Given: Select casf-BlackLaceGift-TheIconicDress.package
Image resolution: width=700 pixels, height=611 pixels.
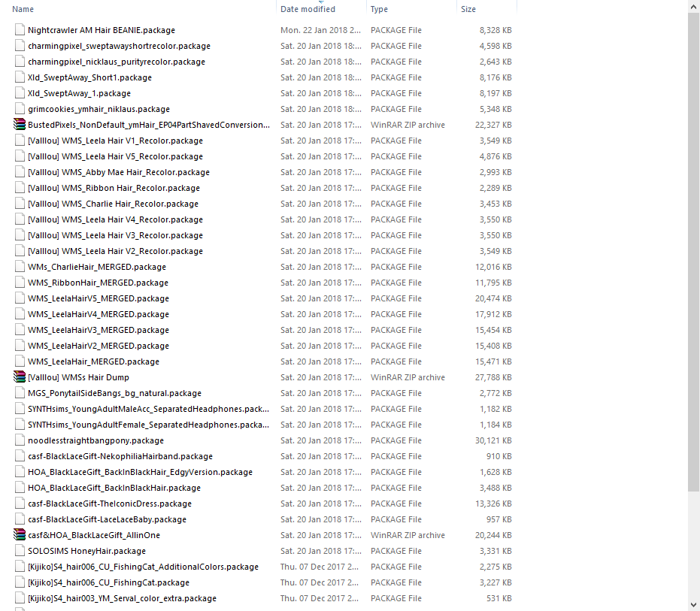Looking at the screenshot, I should point(110,504).
